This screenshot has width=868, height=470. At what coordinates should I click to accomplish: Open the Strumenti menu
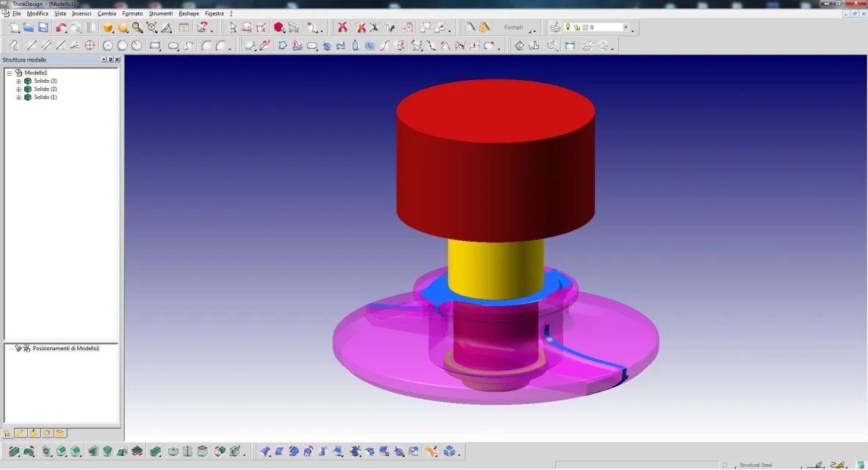coord(160,13)
